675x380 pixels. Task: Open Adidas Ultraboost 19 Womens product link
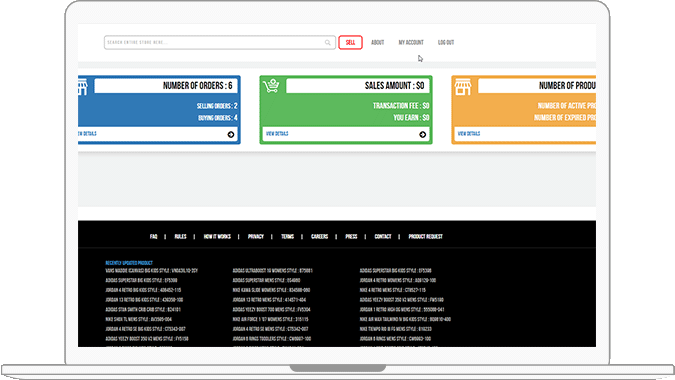point(272,271)
